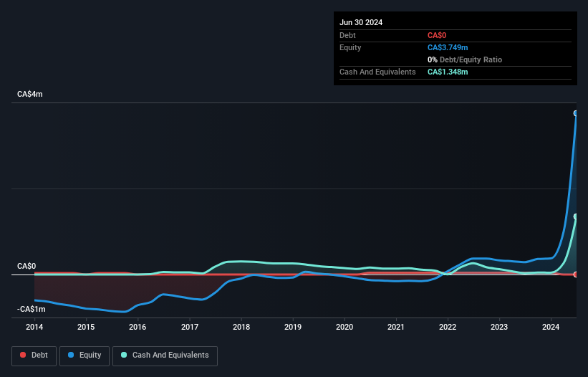Click the Equity row label in tooltip

350,47
